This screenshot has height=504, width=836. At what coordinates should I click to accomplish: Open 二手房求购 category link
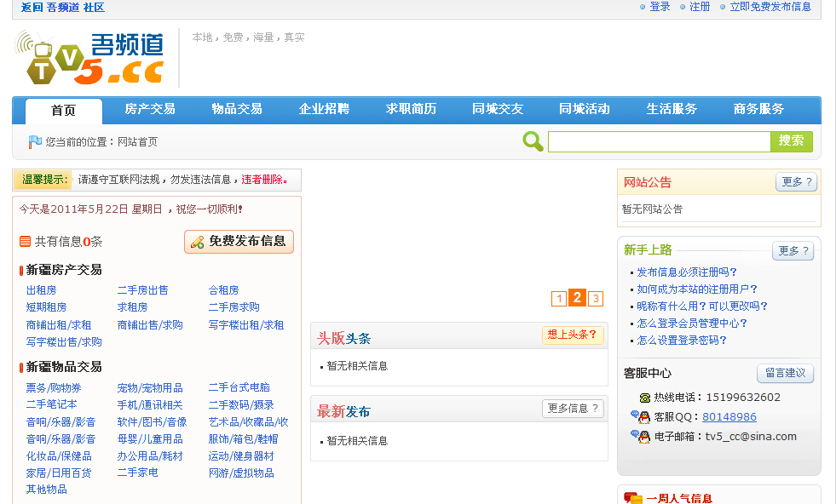234,307
